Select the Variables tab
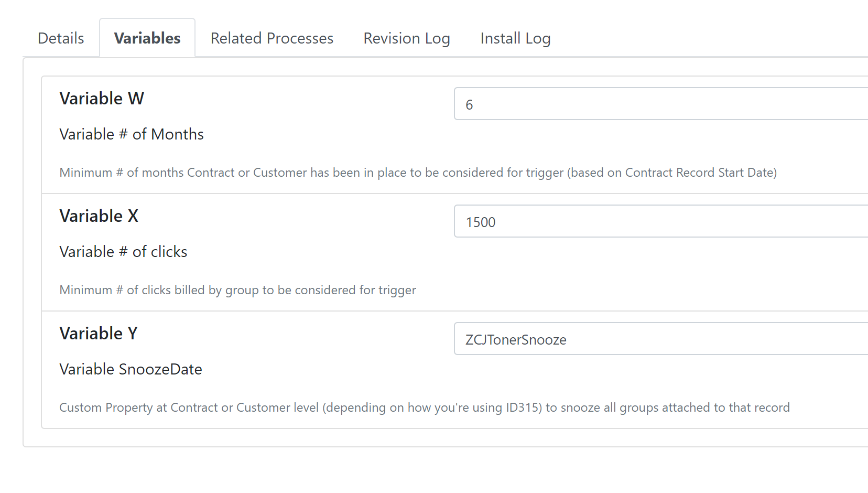Screen dimensions: 868x493 pyautogui.click(x=147, y=38)
